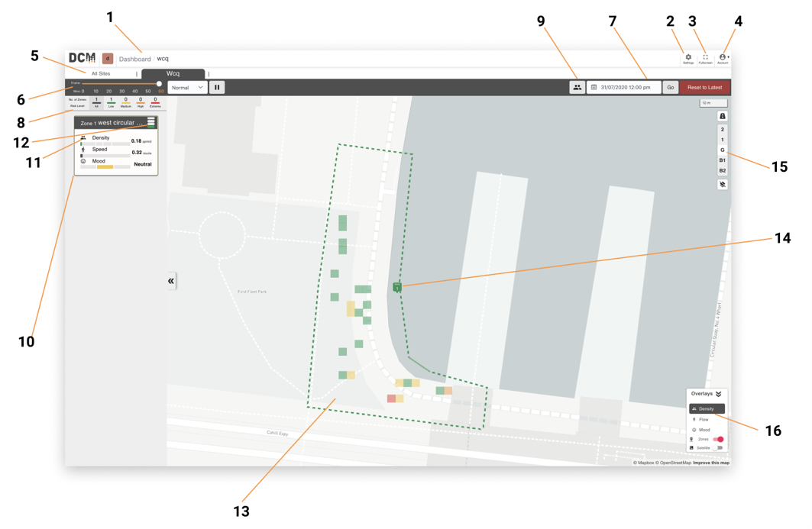Collapse the Overlays panel chevron
The image size is (812, 529).
pyautogui.click(x=719, y=394)
